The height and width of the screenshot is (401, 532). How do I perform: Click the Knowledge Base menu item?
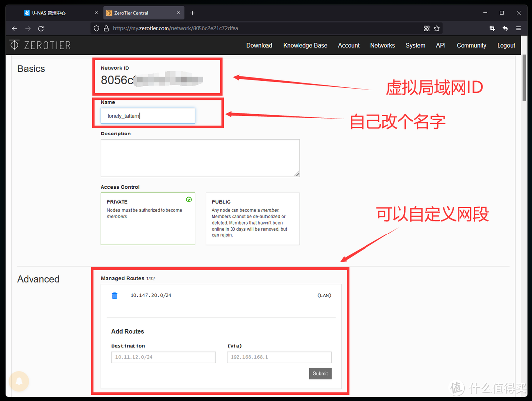305,45
